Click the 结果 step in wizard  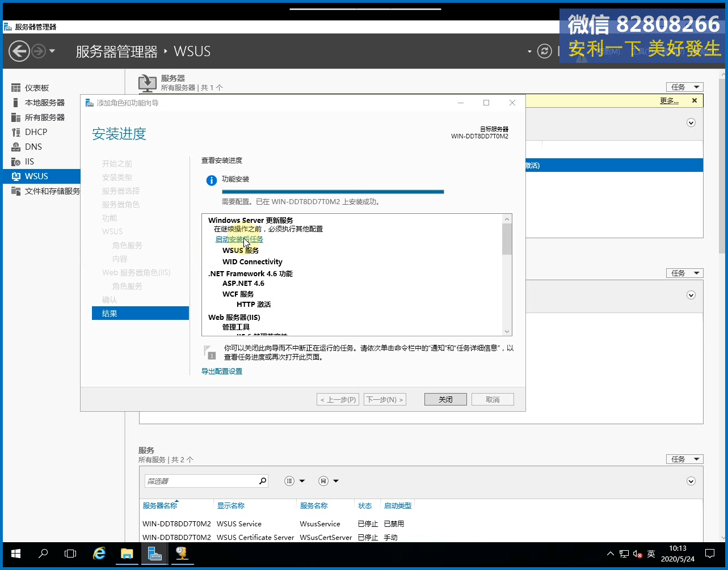pyautogui.click(x=140, y=313)
